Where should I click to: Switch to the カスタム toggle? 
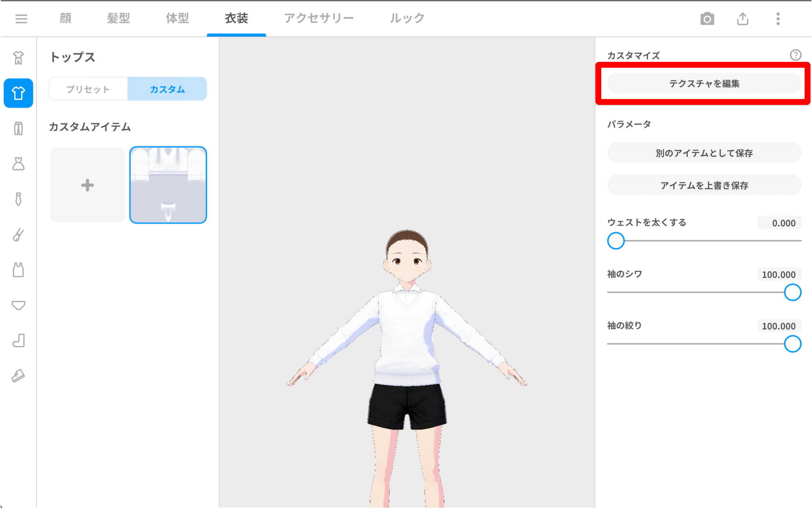point(168,89)
